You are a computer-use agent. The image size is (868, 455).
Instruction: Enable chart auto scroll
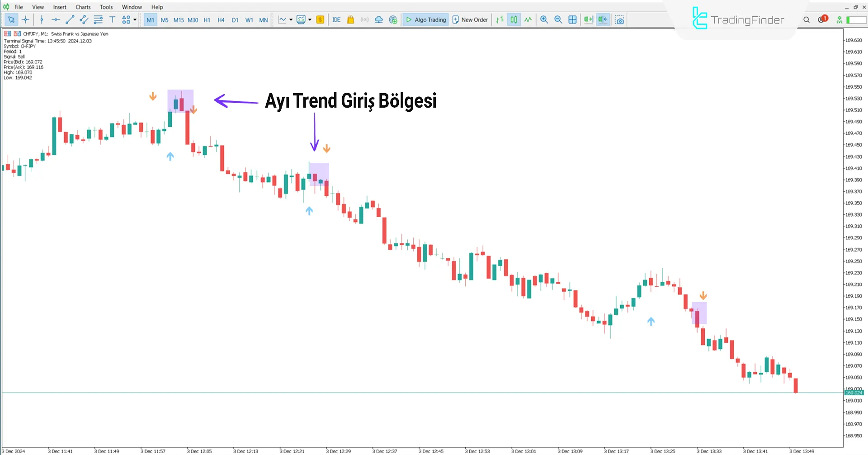tap(588, 19)
